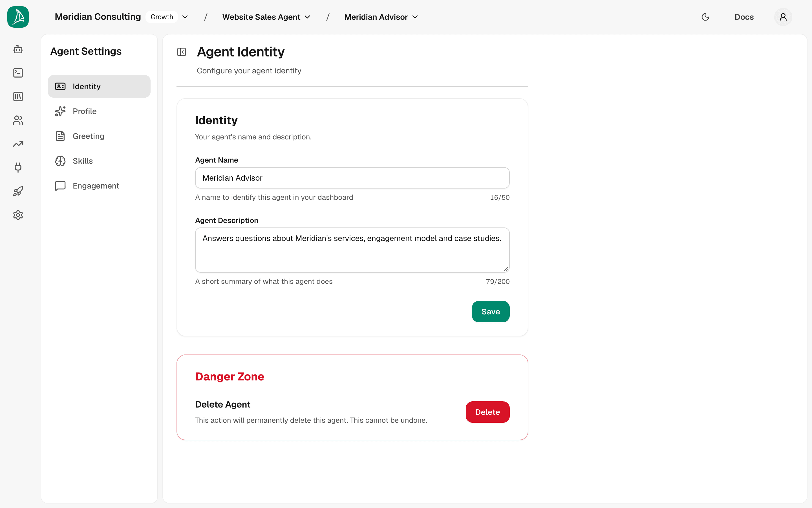Click the red Delete agent button
Viewport: 812px width, 508px height.
tap(487, 412)
